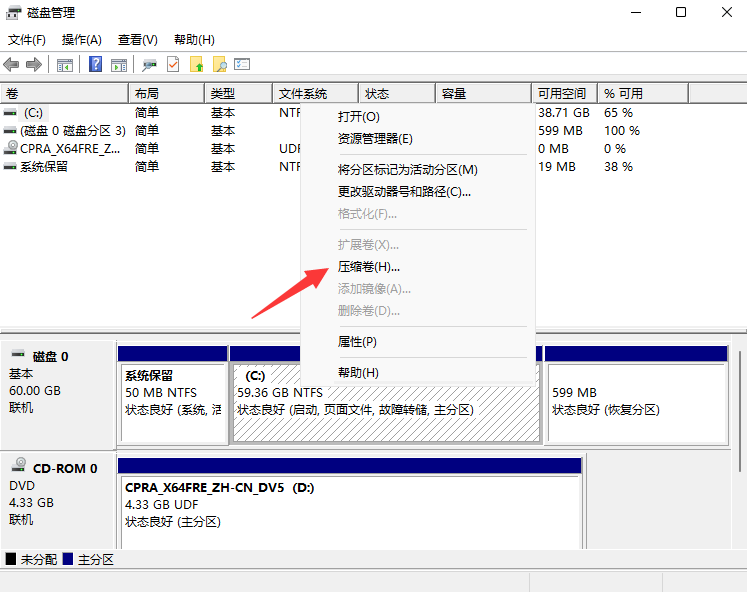Click the yellow folder magnifier icon
The image size is (747, 592).
coord(219,65)
